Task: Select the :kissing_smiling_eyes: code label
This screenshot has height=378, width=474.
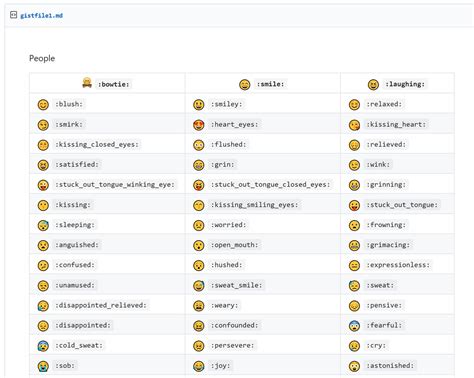Action: (254, 205)
